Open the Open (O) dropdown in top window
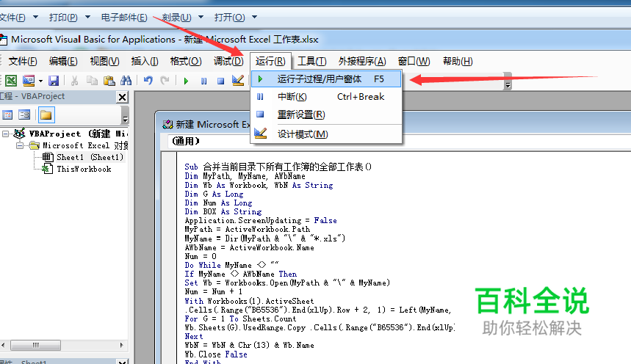Viewport: 631px width, 364px height. [235, 18]
